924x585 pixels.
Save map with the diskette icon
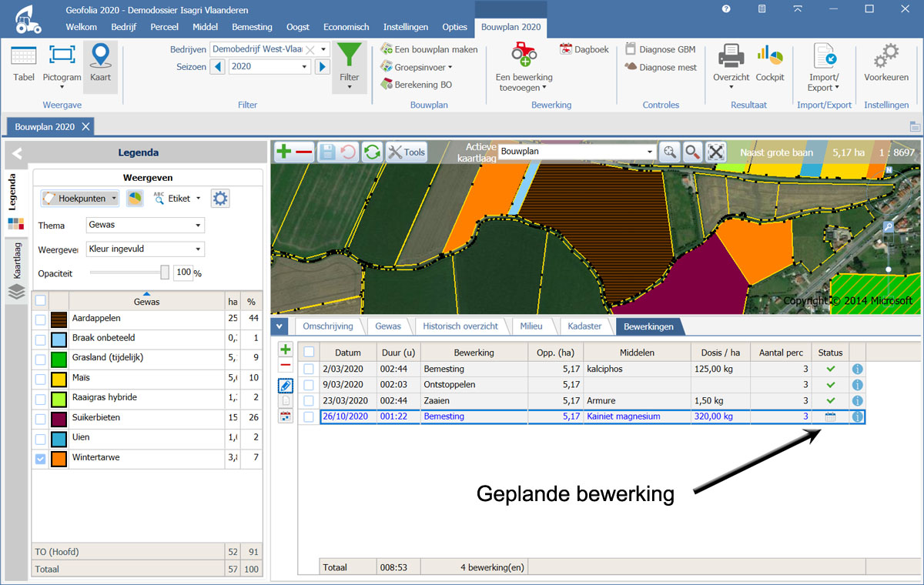point(327,152)
